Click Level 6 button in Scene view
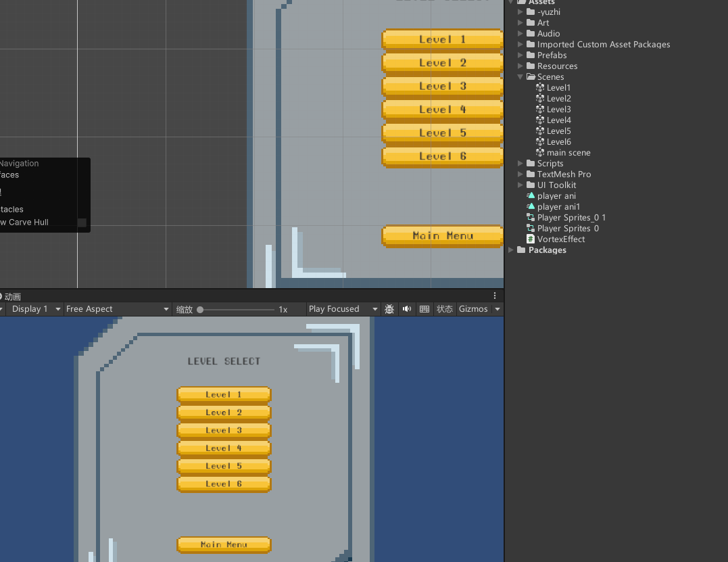728x562 pixels. tap(443, 156)
